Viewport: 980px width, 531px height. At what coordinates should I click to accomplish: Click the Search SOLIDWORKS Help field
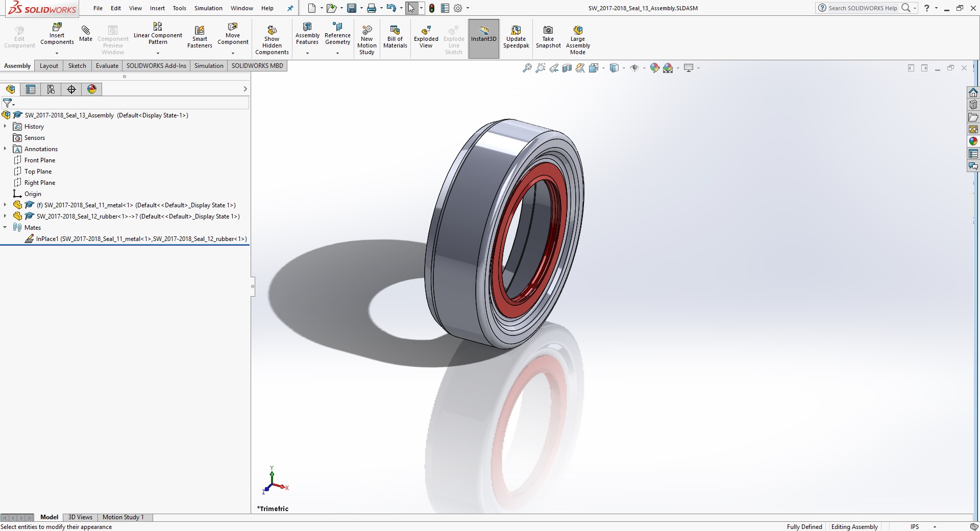pos(863,8)
